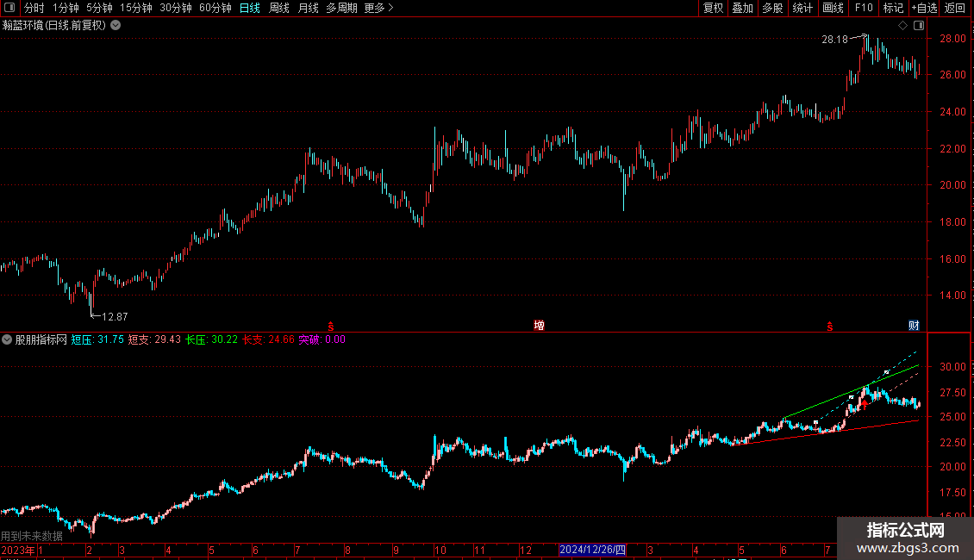Click the 用到未来数据 notice text

(32, 536)
